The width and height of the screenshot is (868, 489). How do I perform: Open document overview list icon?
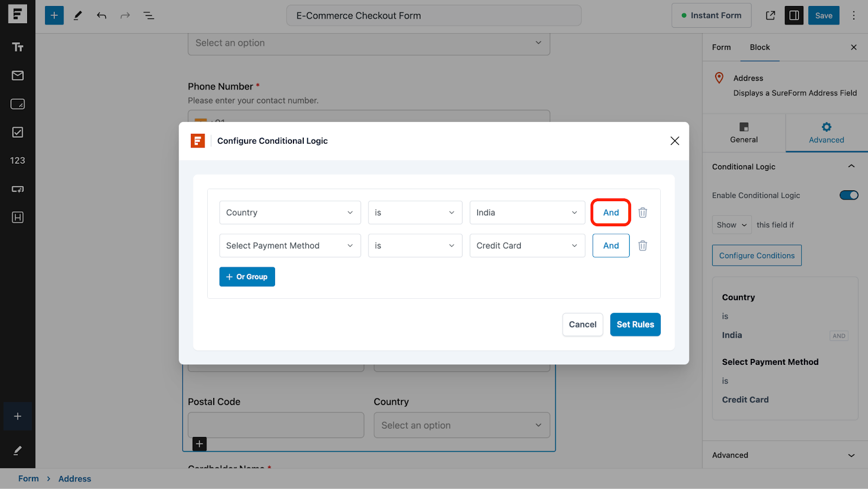[x=149, y=15]
